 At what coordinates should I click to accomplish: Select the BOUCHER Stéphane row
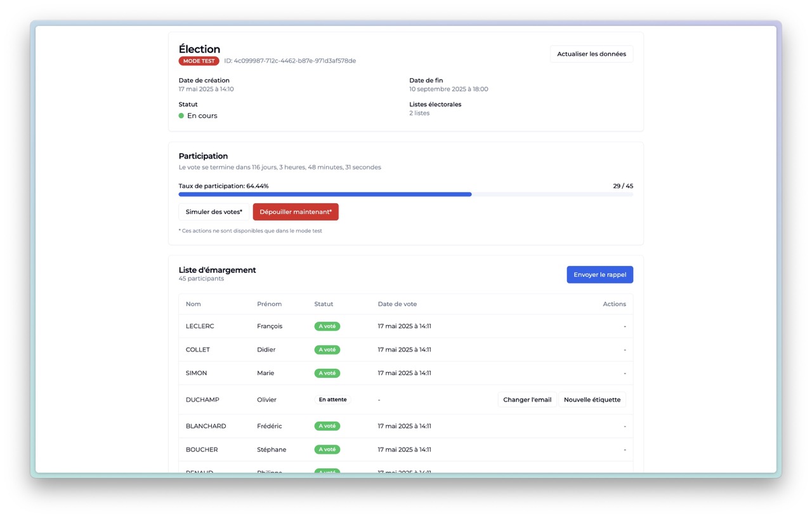(x=405, y=449)
